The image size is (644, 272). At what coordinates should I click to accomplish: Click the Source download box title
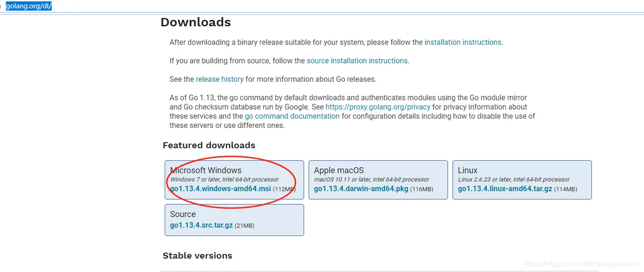click(183, 214)
